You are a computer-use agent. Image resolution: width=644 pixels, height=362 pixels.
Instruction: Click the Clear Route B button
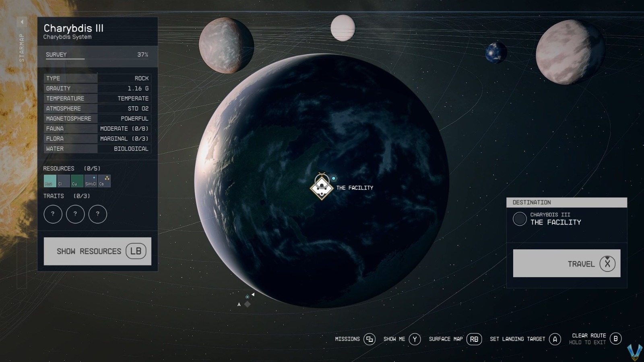point(615,339)
